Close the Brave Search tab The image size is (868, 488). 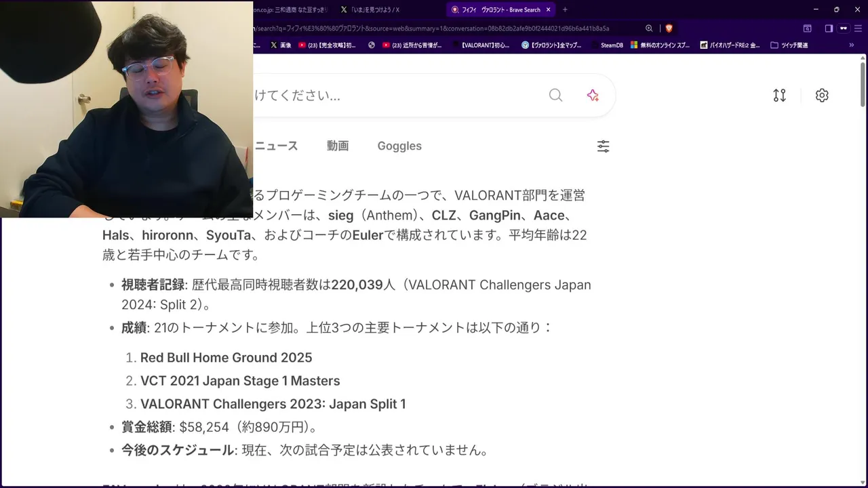(x=548, y=9)
